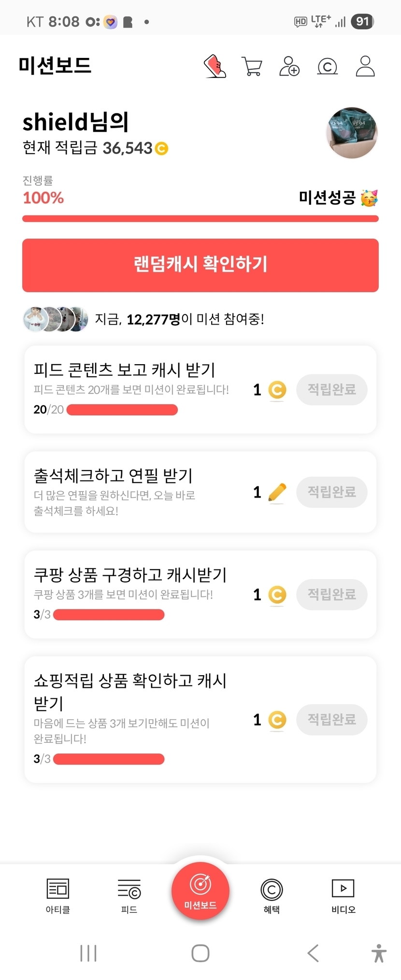
Task: Tap the pencil reward icon
Action: [277, 493]
